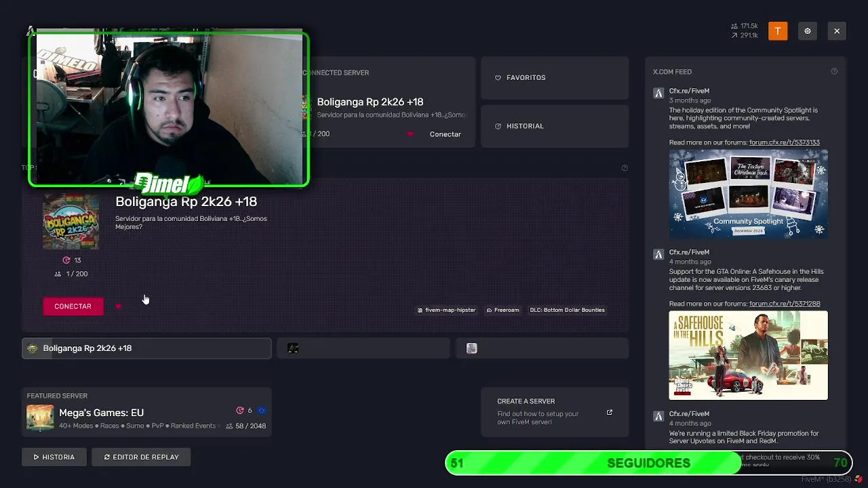Open forum.cfx.re/t/5373133 link
This screenshot has height=488, width=868.
point(785,142)
